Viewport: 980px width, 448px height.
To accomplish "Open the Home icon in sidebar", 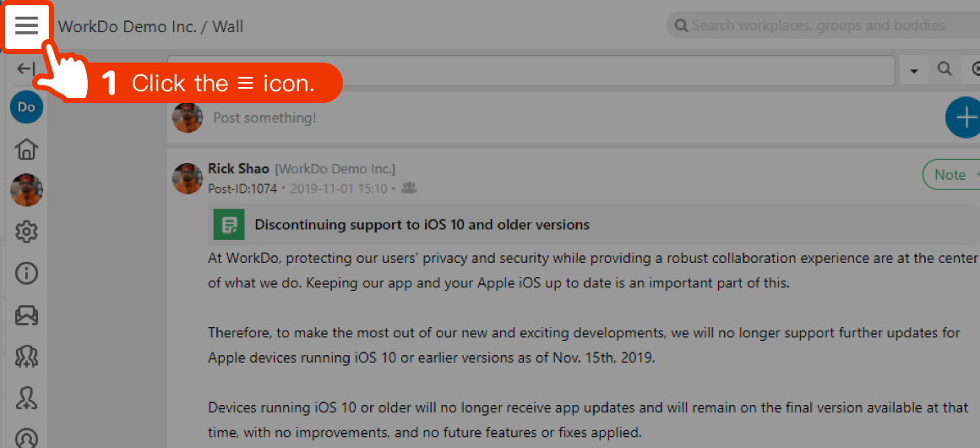I will [26, 149].
